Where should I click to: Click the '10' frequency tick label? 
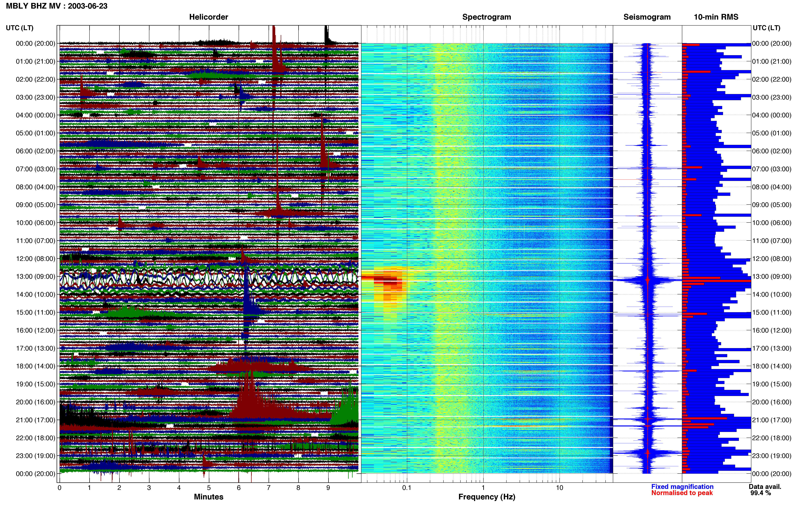pyautogui.click(x=559, y=488)
